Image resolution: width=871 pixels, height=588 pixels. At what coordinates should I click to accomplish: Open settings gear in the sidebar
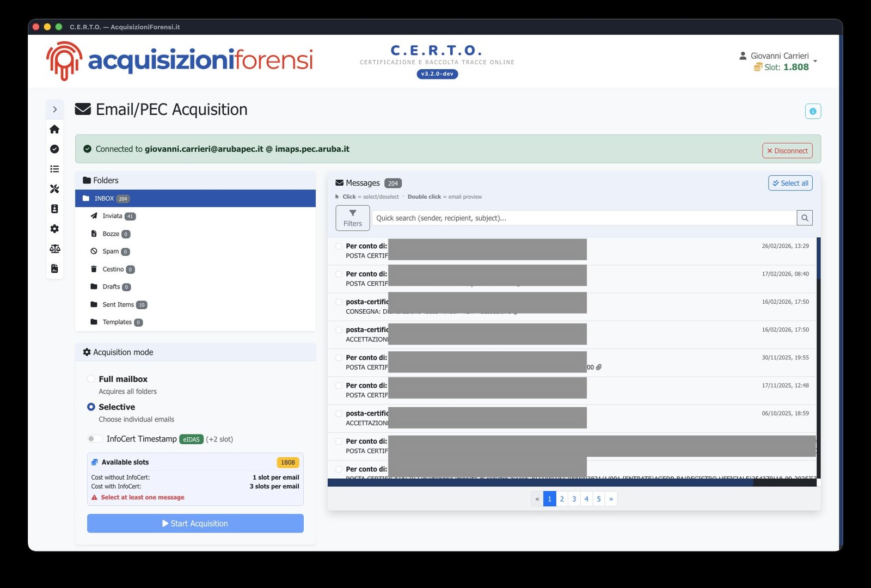[x=54, y=229]
